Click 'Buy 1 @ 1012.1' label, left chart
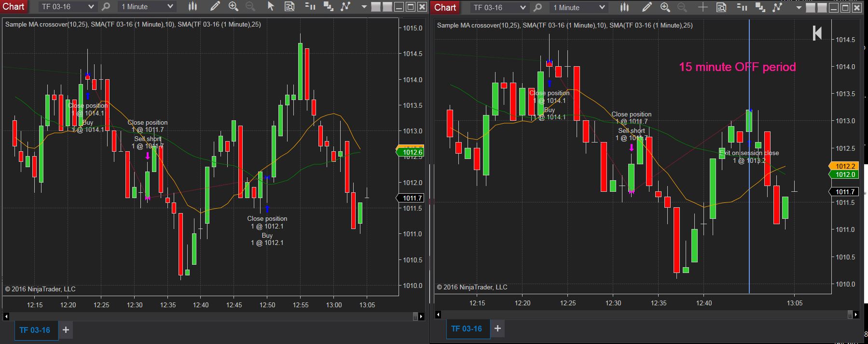 [267, 239]
